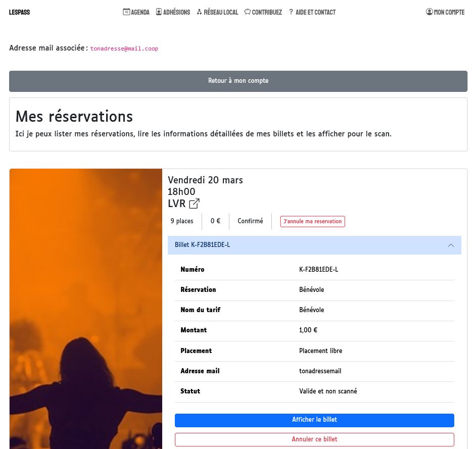
Task: Click the orange concert event image
Action: coord(86,308)
